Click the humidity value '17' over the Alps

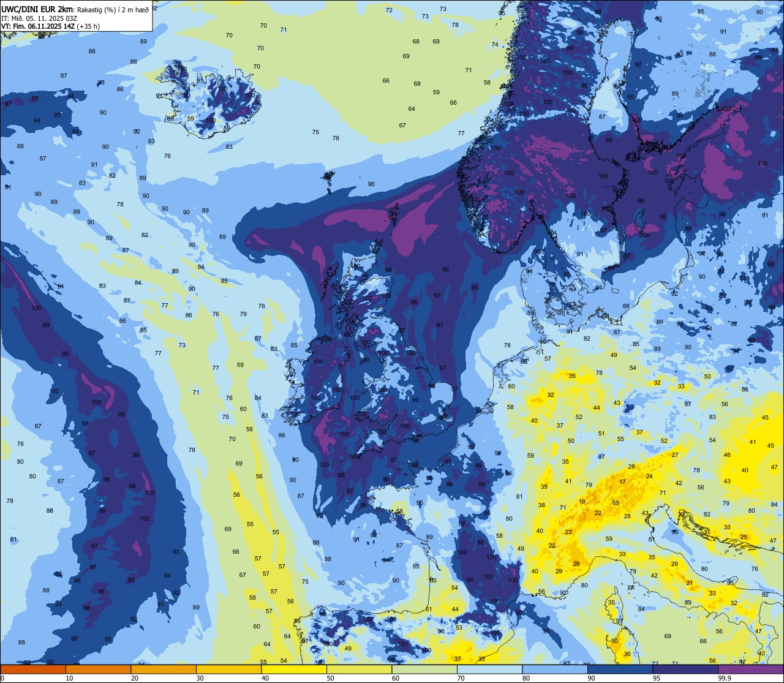pyautogui.click(x=622, y=482)
